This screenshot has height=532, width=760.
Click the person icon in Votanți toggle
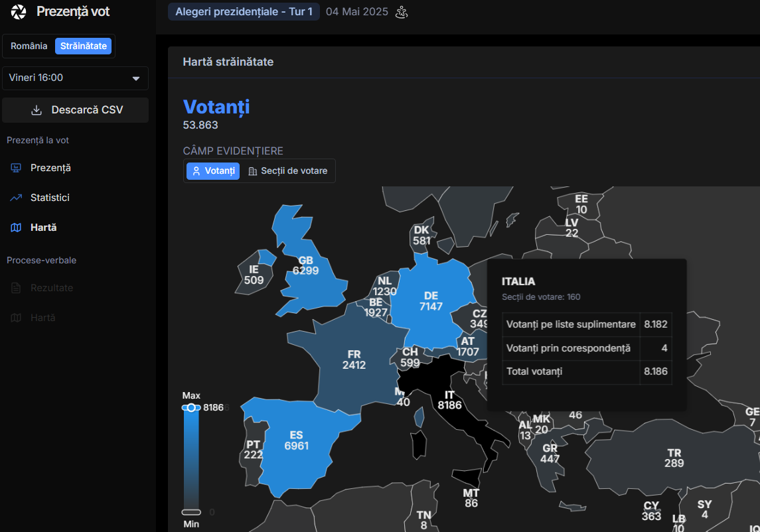coord(196,171)
